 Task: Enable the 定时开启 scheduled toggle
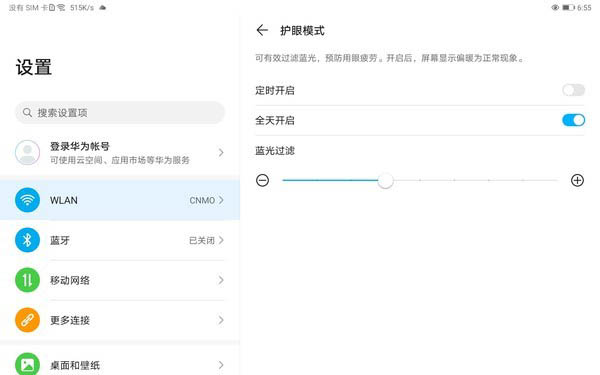tap(574, 90)
